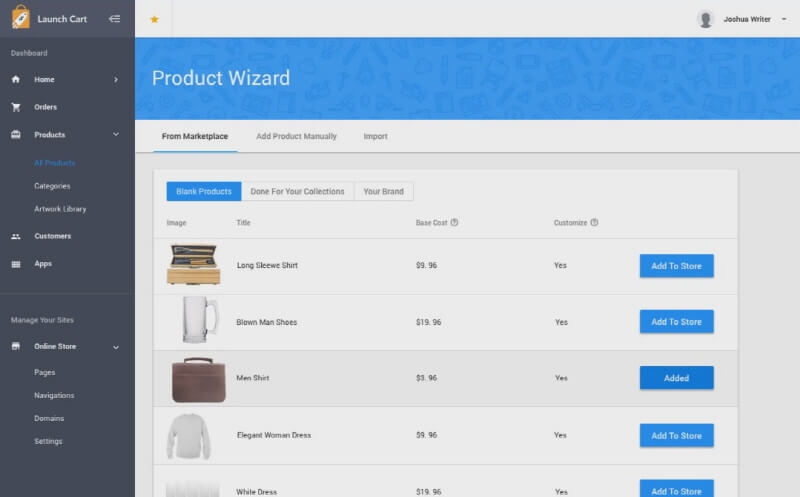Select Done For Your Collections filter
The height and width of the screenshot is (497, 800).
click(297, 191)
